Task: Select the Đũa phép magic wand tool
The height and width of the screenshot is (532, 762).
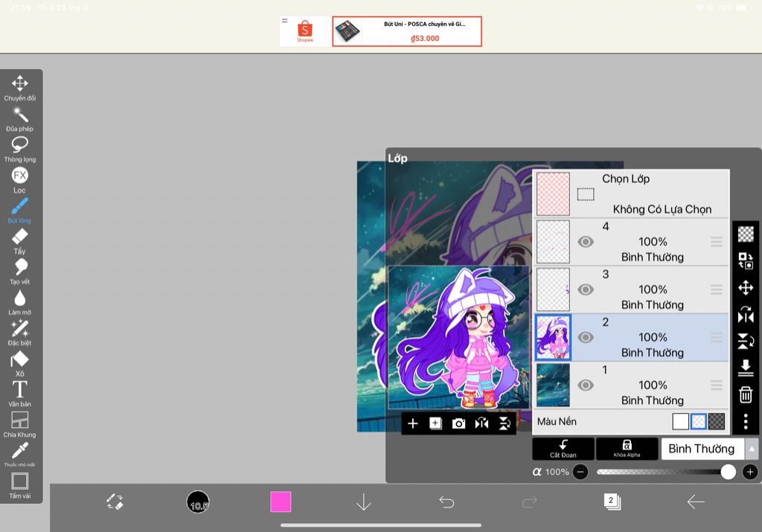Action: (19, 119)
